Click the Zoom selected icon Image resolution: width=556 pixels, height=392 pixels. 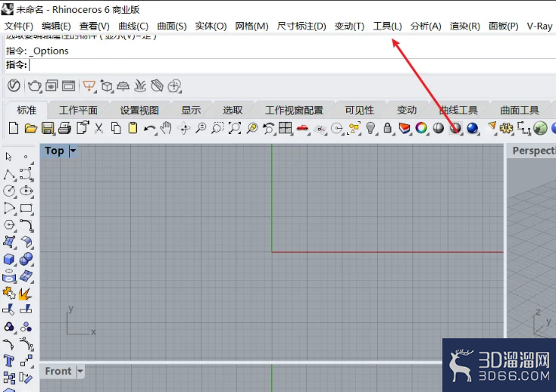251,128
